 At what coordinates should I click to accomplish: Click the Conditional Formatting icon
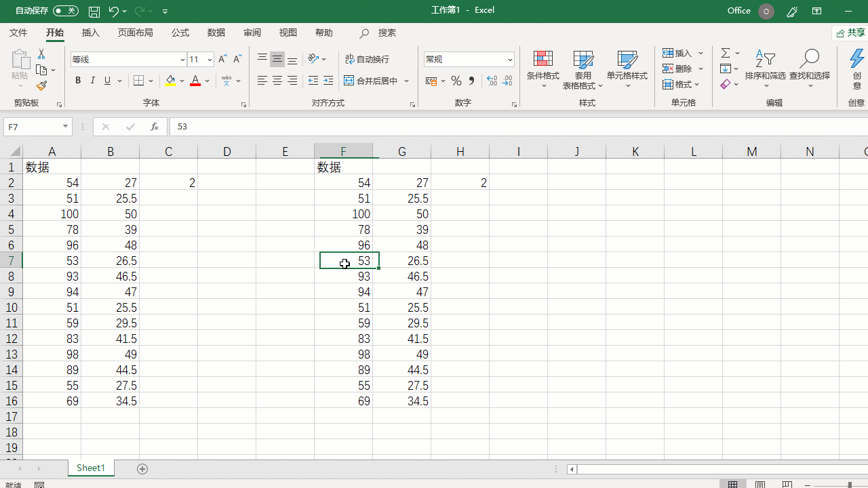click(542, 60)
